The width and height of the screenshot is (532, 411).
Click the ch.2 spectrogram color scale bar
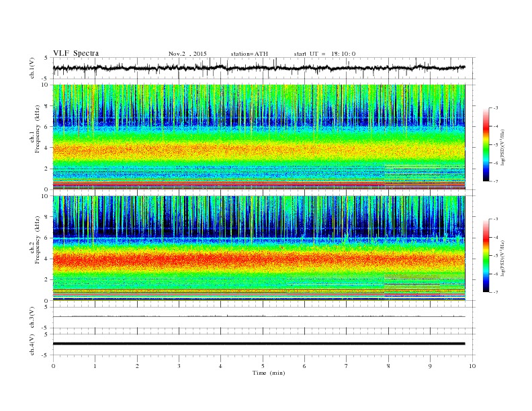point(486,256)
